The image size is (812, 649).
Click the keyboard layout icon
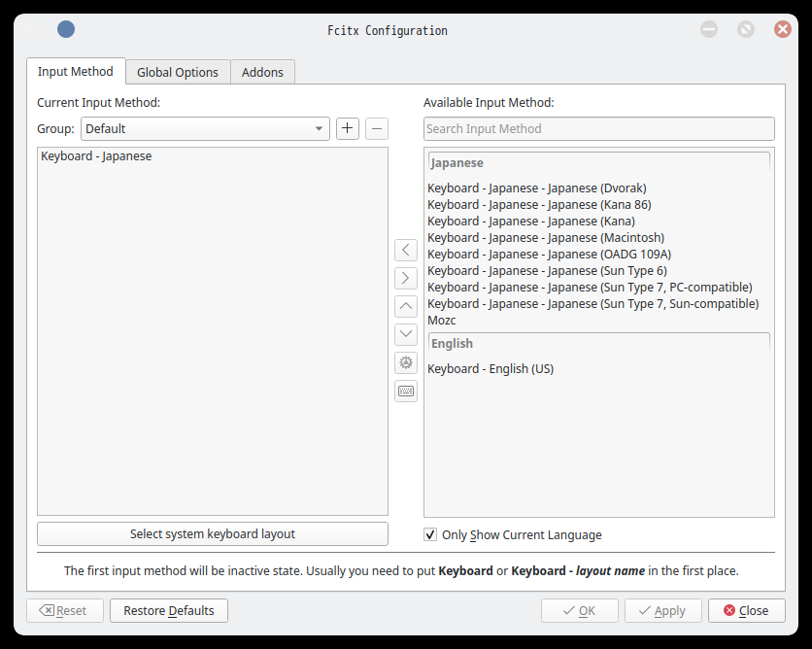(x=406, y=392)
